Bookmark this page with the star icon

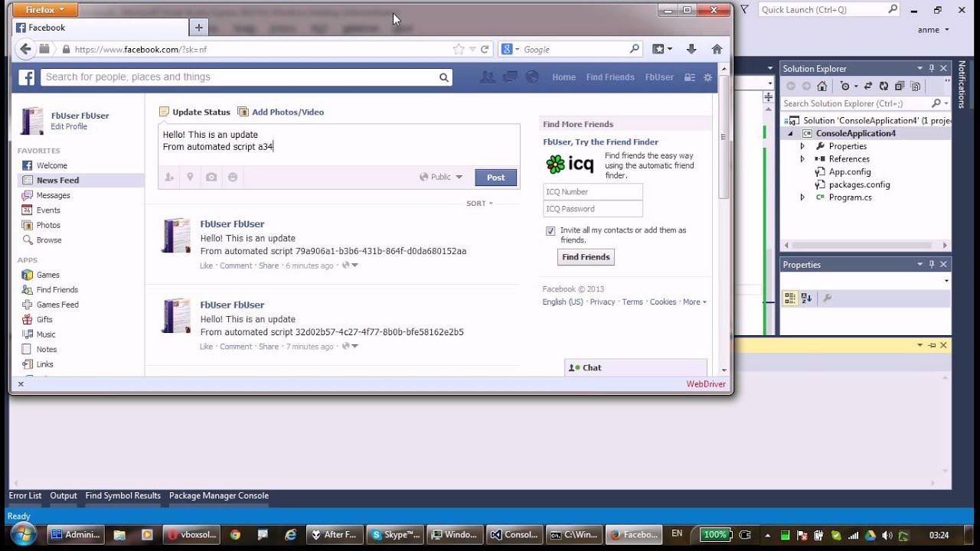click(x=458, y=49)
